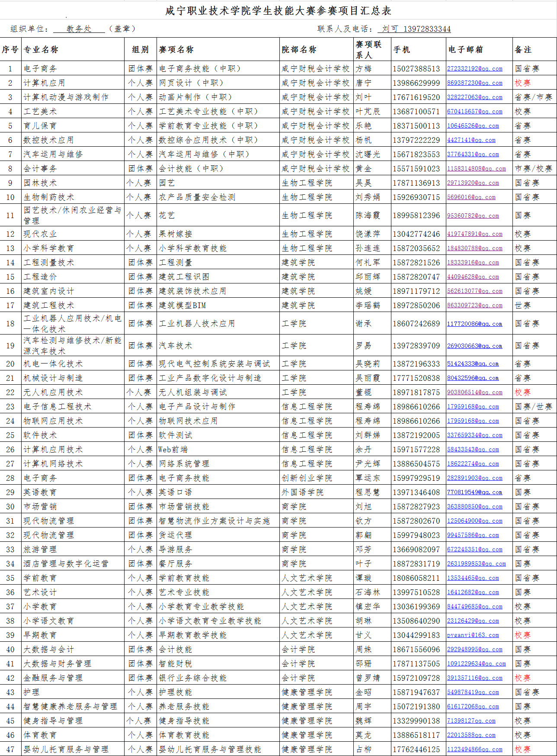This screenshot has width=557, height=756.
Task: Select the 专业名称 column header cell
Action: (x=41, y=50)
